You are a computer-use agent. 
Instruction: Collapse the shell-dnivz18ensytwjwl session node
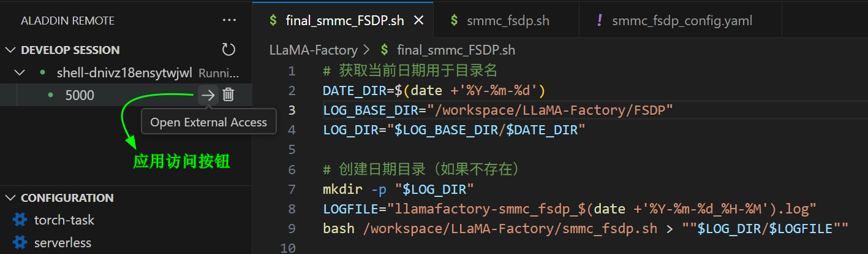[20, 72]
